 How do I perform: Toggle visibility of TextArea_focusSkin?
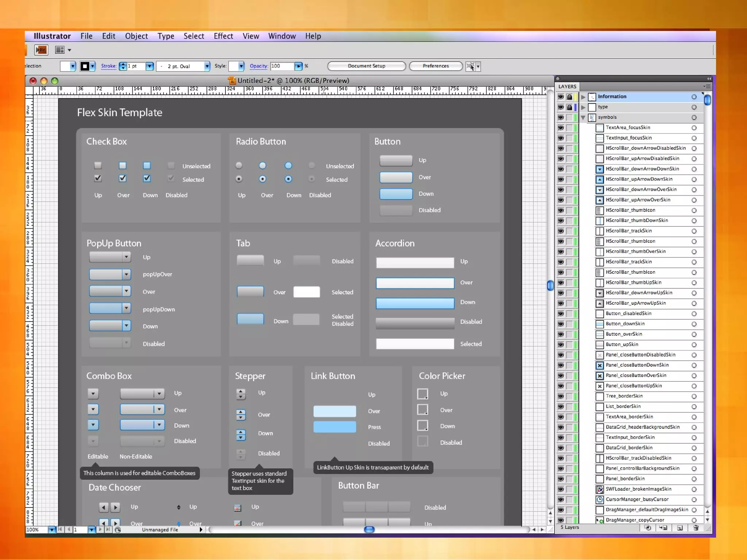(x=561, y=128)
